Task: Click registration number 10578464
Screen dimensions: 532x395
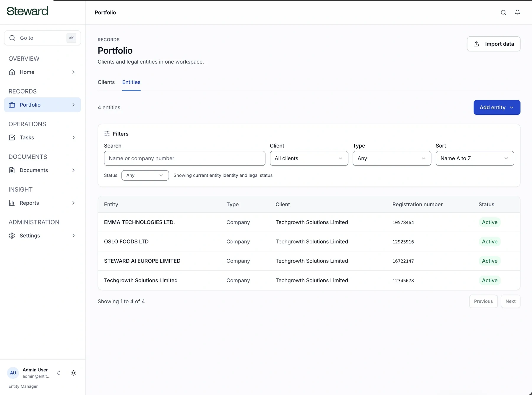Action: 403,223
